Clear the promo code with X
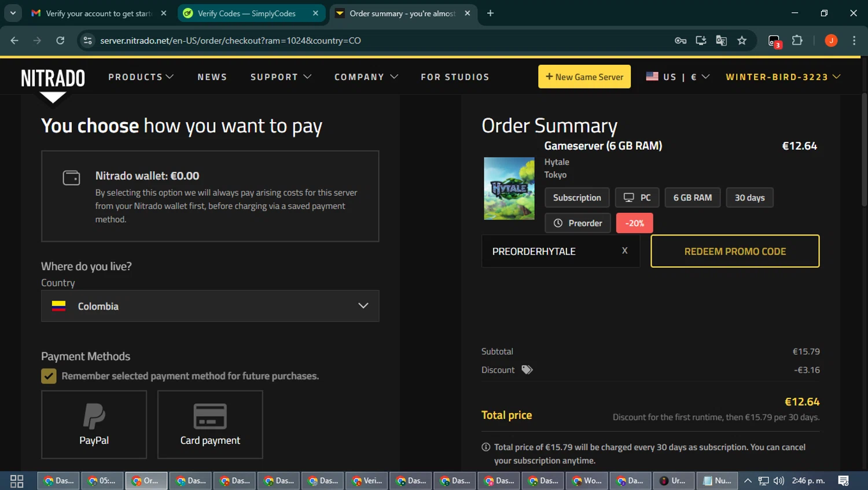The height and width of the screenshot is (490, 868). (624, 250)
